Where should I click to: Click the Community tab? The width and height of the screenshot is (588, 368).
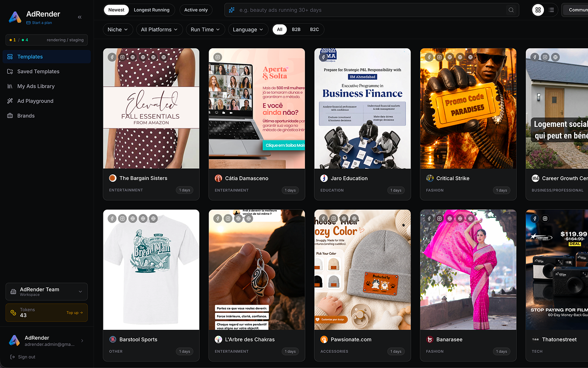pyautogui.click(x=576, y=10)
